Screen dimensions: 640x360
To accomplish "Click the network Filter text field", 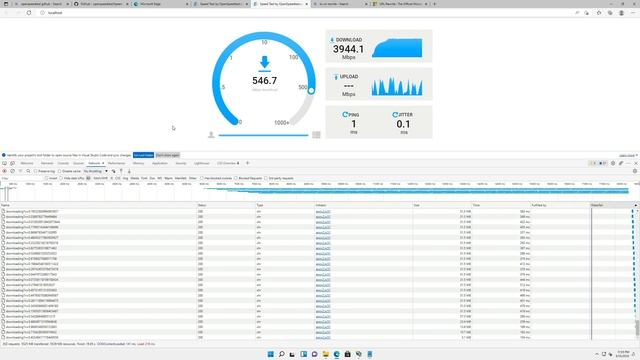I will (21, 178).
